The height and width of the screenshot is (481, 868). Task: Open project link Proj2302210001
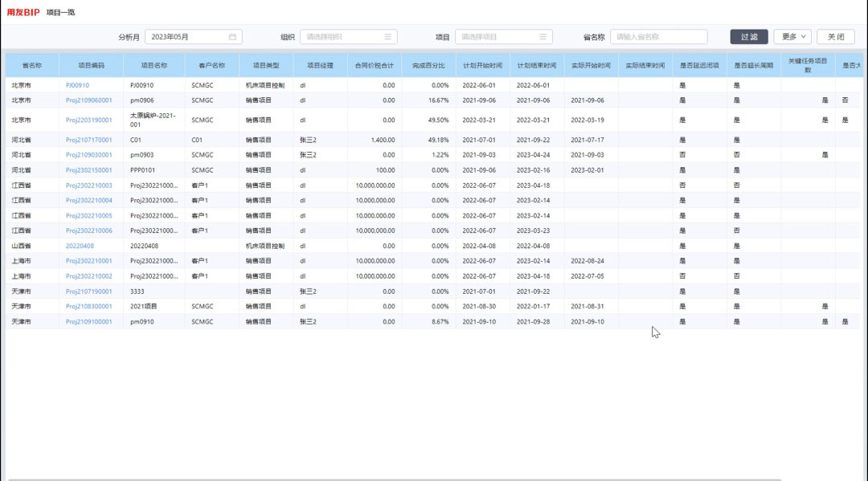pos(88,261)
